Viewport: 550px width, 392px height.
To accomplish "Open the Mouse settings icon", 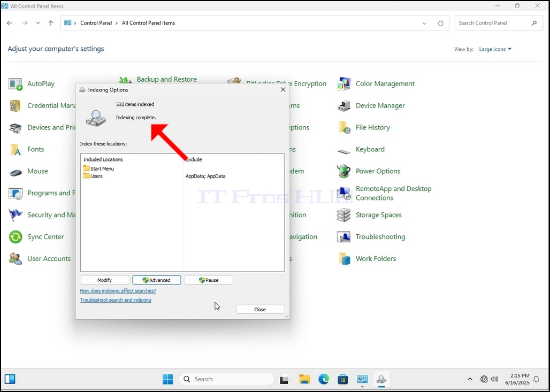I will pos(16,172).
